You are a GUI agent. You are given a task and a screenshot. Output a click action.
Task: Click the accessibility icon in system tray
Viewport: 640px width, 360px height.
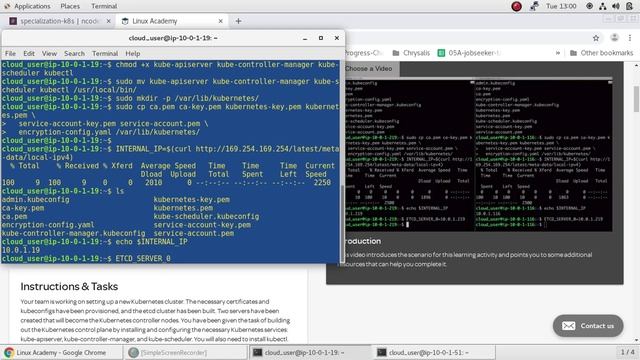pyautogui.click(x=589, y=6)
